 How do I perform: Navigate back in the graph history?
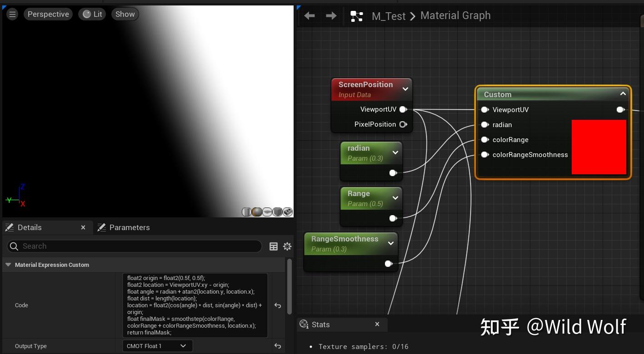click(310, 16)
